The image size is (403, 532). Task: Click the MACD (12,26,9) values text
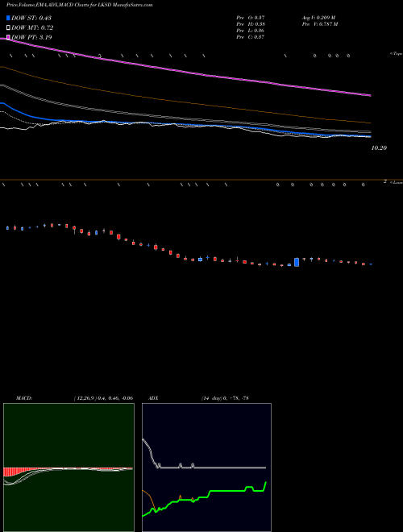[103, 398]
